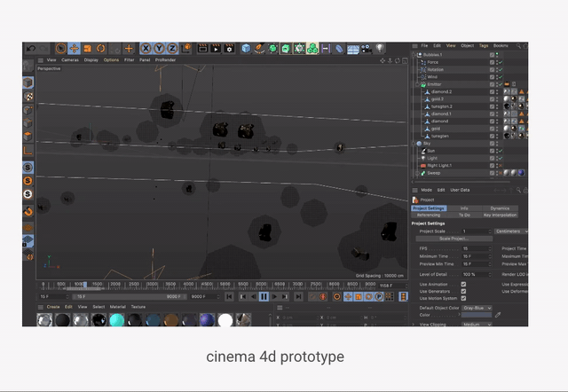The height and width of the screenshot is (392, 568).
Task: Toggle Use Motion System checkbox
Action: click(463, 298)
